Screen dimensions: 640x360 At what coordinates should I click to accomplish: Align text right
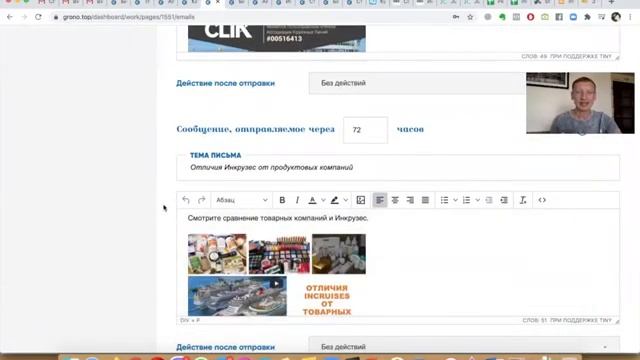[410, 200]
